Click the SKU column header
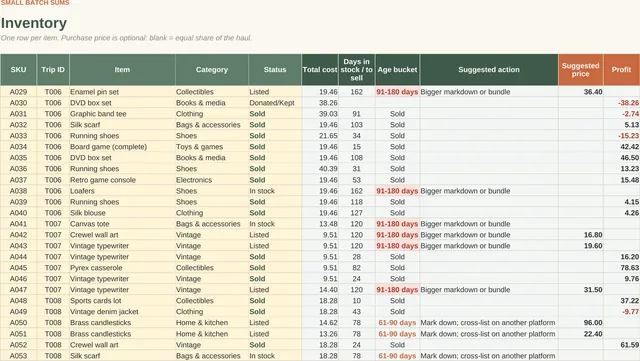The image size is (640, 361). [x=18, y=69]
